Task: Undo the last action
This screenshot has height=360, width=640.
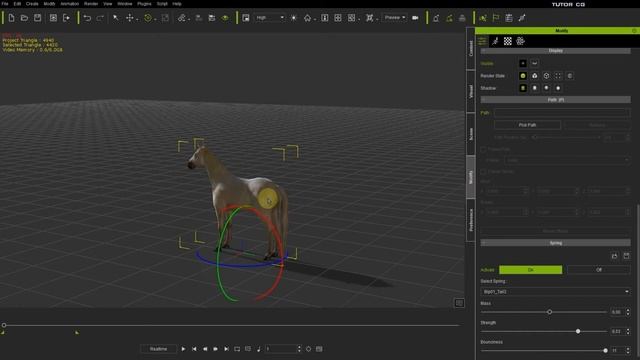Action: [87, 18]
